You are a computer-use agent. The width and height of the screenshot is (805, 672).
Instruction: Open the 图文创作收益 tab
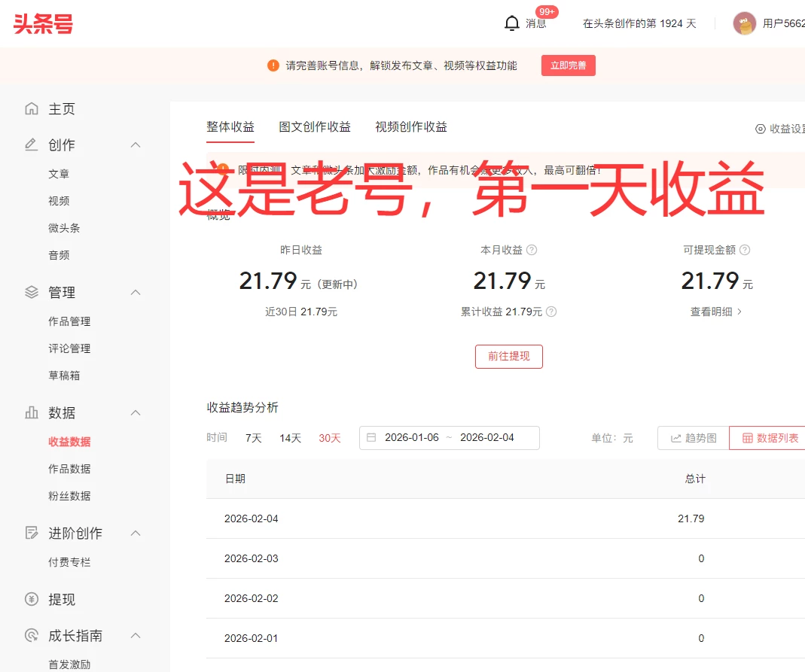coord(315,127)
